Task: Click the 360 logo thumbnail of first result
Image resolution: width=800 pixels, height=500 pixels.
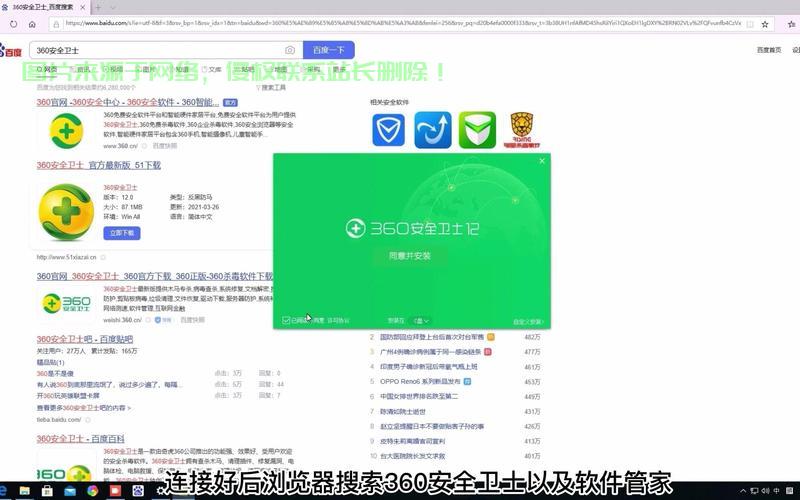Action: click(66, 131)
